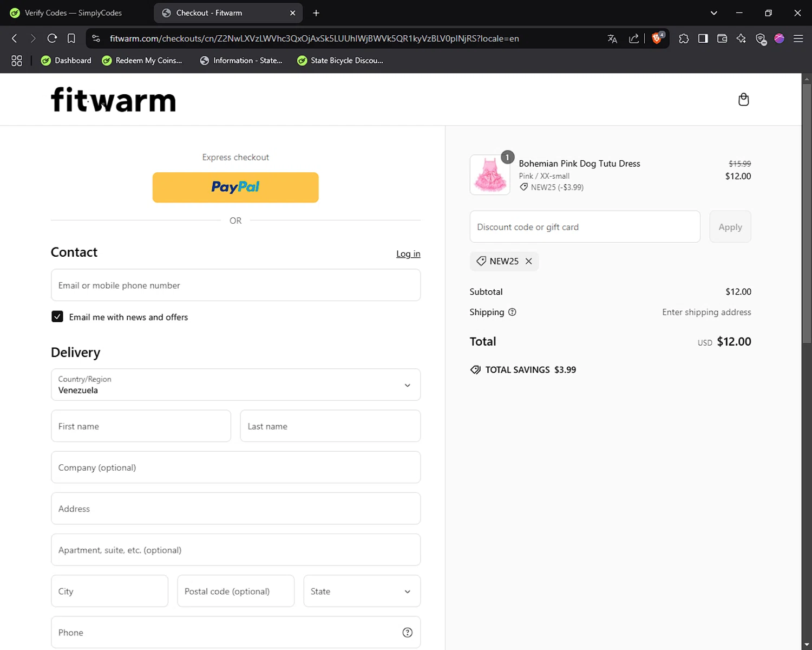
Task: Pay with the PayPal express button
Action: (x=235, y=187)
